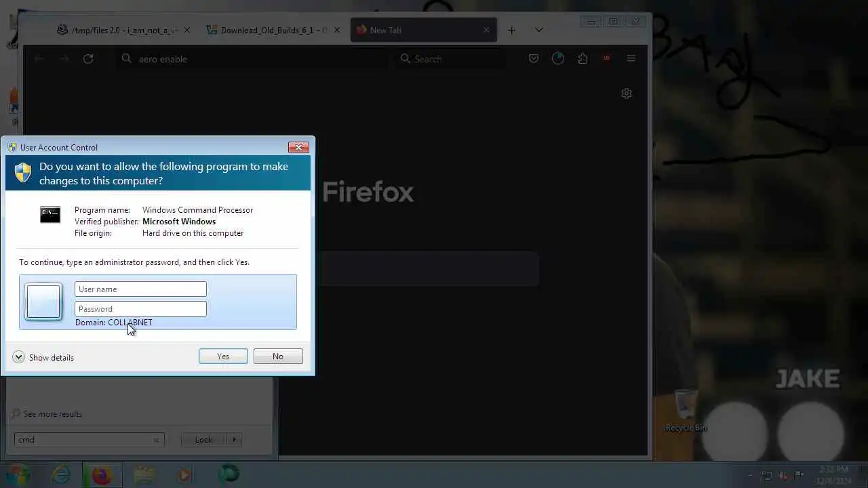
Task: Clear the Start menu search with X
Action: [156, 440]
